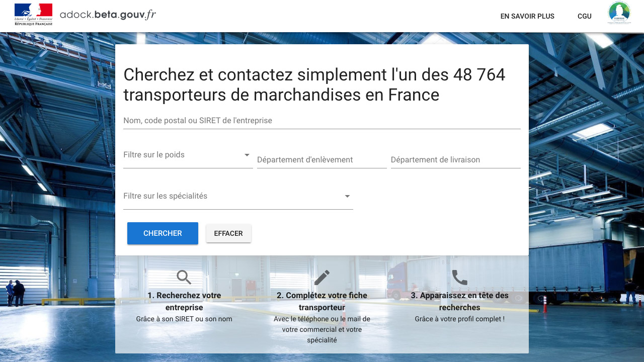Click the phone icon above step 3

(459, 277)
